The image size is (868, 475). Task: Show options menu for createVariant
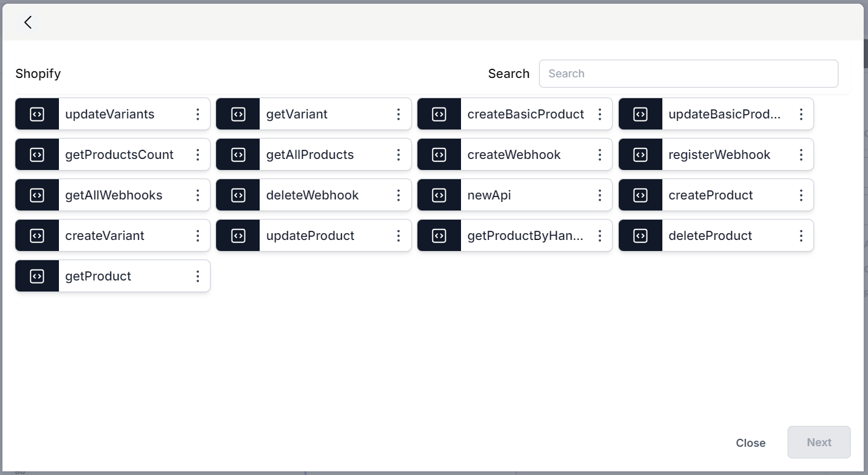tap(198, 236)
